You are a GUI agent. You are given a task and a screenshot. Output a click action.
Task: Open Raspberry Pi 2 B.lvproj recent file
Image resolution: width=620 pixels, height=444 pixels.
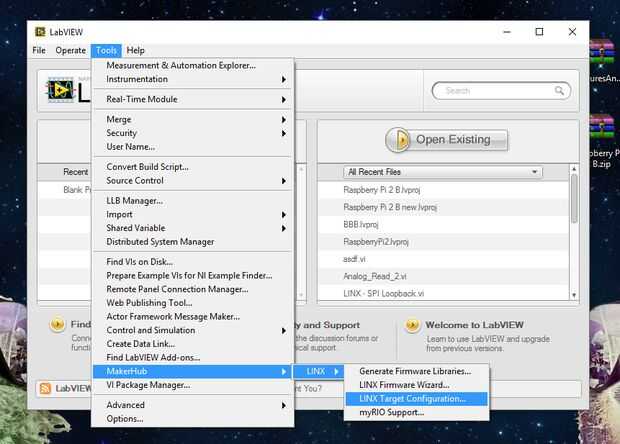443,190
